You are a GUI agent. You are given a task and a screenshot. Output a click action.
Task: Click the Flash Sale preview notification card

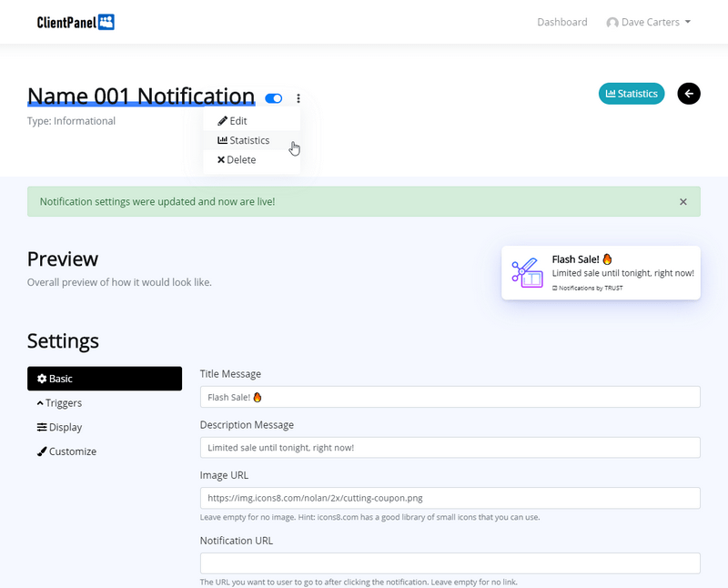click(x=601, y=273)
